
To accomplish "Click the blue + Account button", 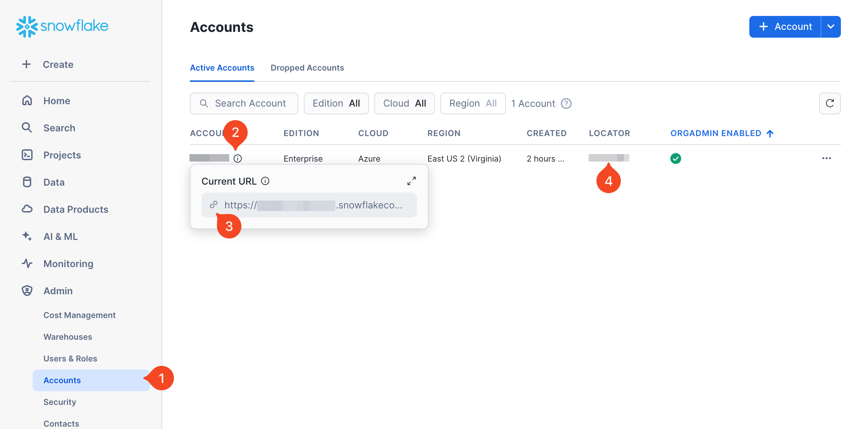I will click(x=785, y=27).
